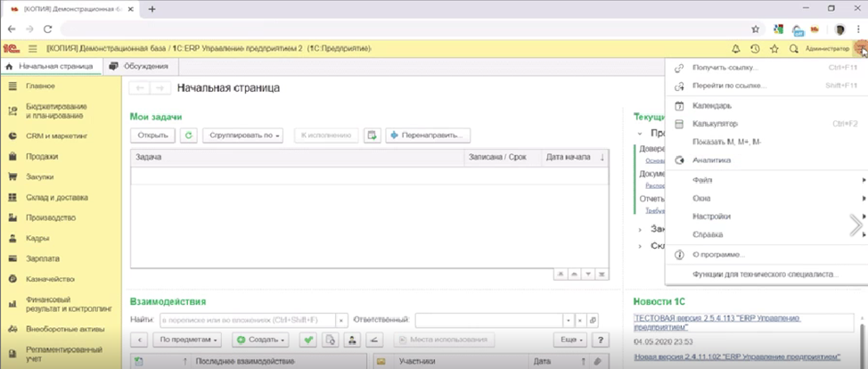Clear the Найти search field
868x369 pixels.
[341, 320]
